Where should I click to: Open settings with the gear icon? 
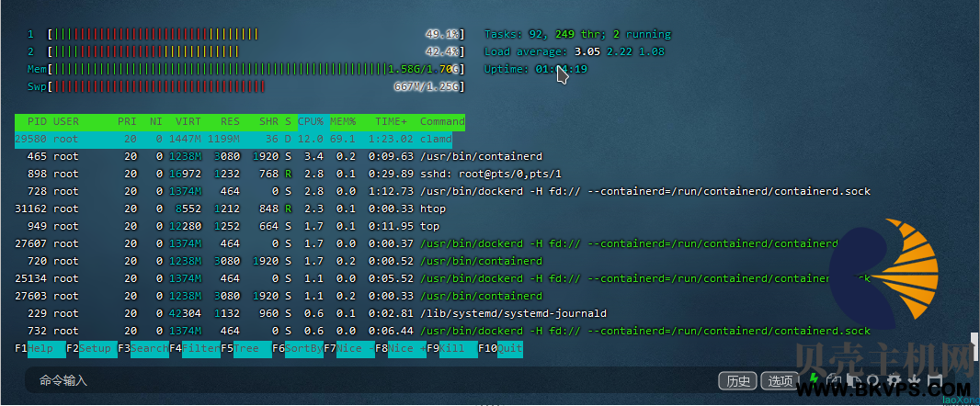tap(894, 379)
